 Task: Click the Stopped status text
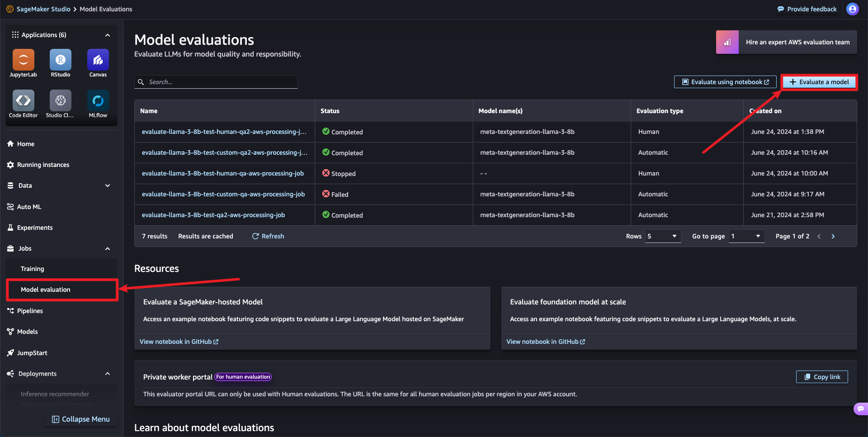point(344,174)
